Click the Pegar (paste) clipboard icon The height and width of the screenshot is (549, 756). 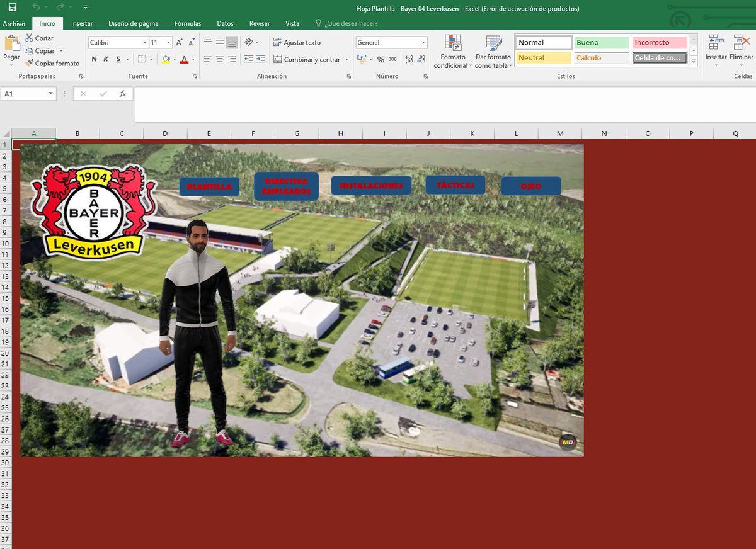tap(12, 43)
